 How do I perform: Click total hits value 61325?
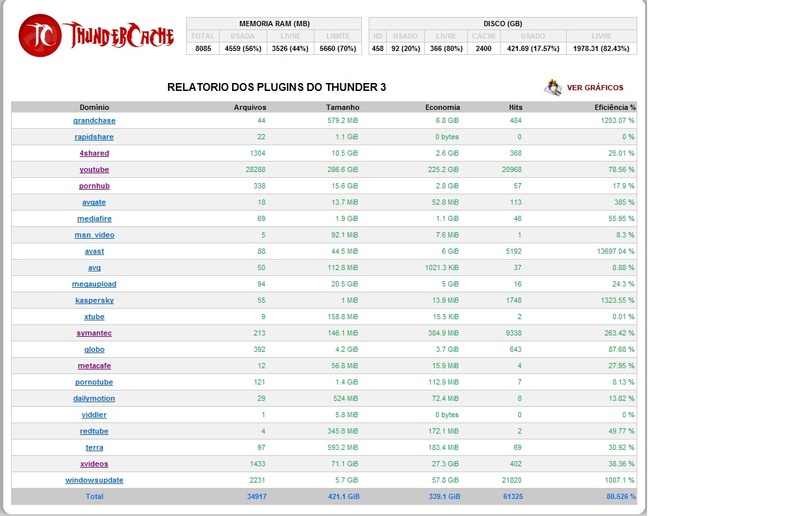[513, 496]
